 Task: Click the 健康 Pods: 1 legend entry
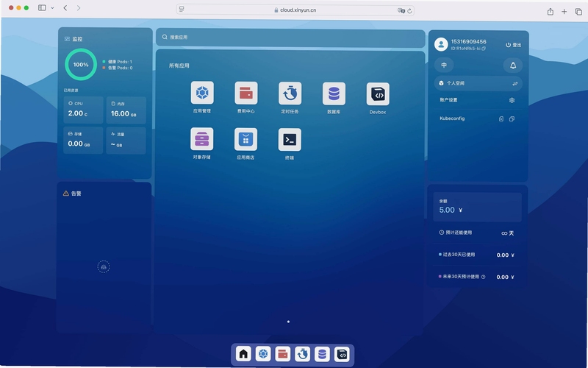pos(118,62)
